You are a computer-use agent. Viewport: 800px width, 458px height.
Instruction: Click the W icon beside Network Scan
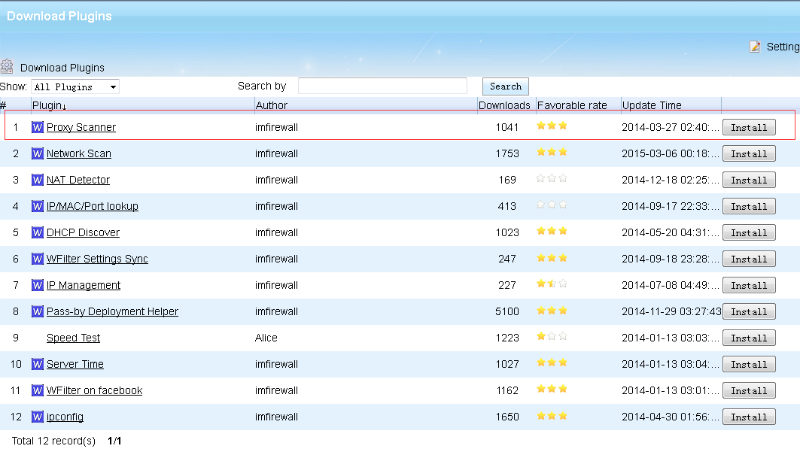[37, 154]
